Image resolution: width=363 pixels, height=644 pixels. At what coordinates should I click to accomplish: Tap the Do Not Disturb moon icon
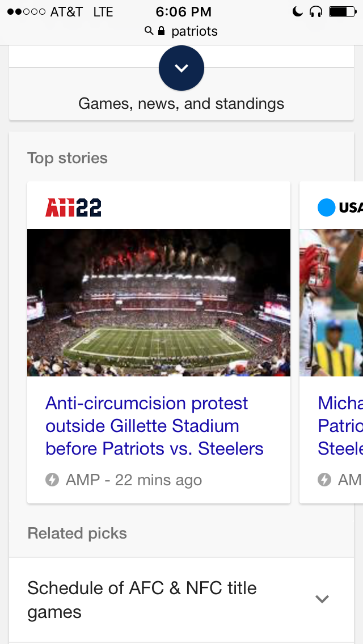tap(297, 11)
